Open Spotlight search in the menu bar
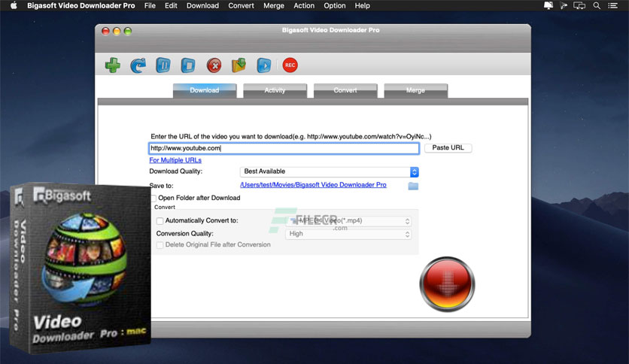Screen dimensions: 629x364 tap(597, 5)
